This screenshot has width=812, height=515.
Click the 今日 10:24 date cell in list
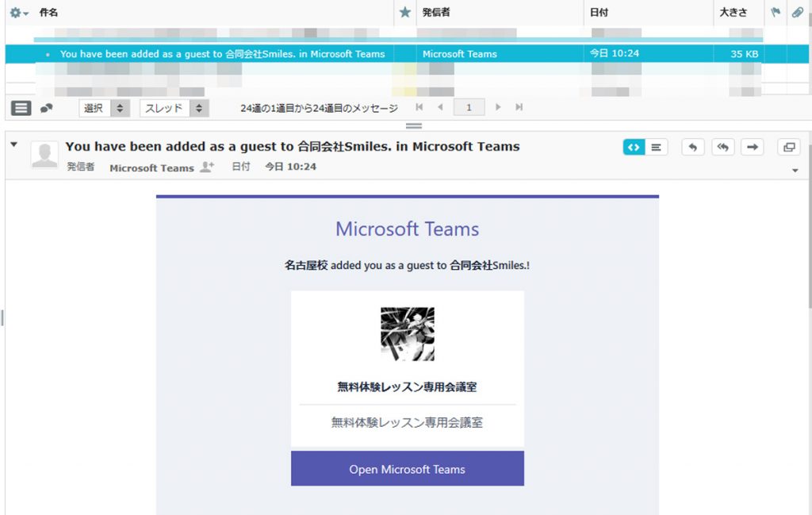coord(615,53)
